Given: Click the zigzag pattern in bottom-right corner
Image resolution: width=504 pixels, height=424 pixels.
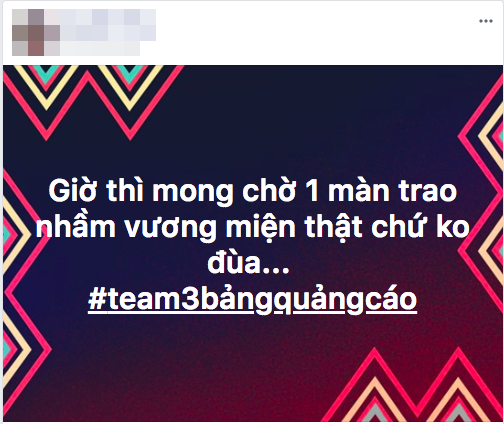Looking at the screenshot, I should (x=417, y=385).
